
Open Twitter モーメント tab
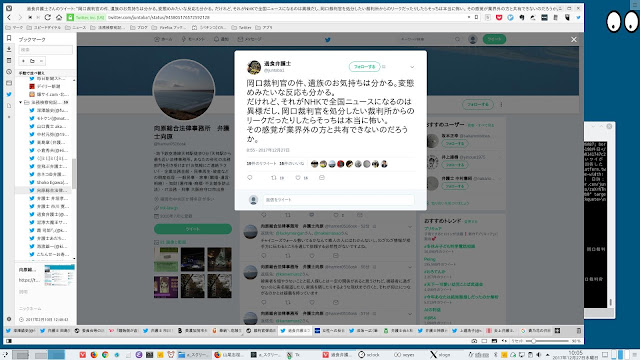(x=193, y=39)
